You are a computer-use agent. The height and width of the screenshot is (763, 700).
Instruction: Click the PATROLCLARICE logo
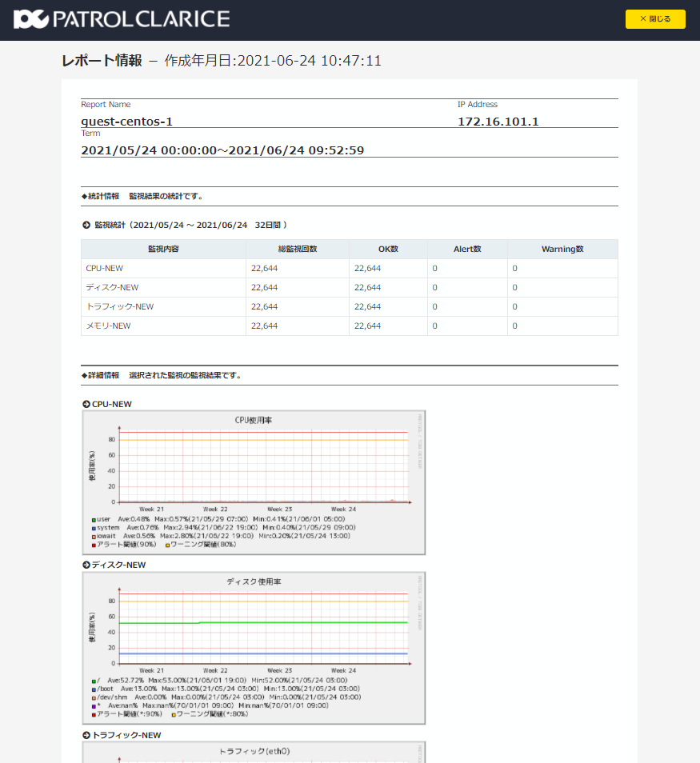tap(122, 19)
